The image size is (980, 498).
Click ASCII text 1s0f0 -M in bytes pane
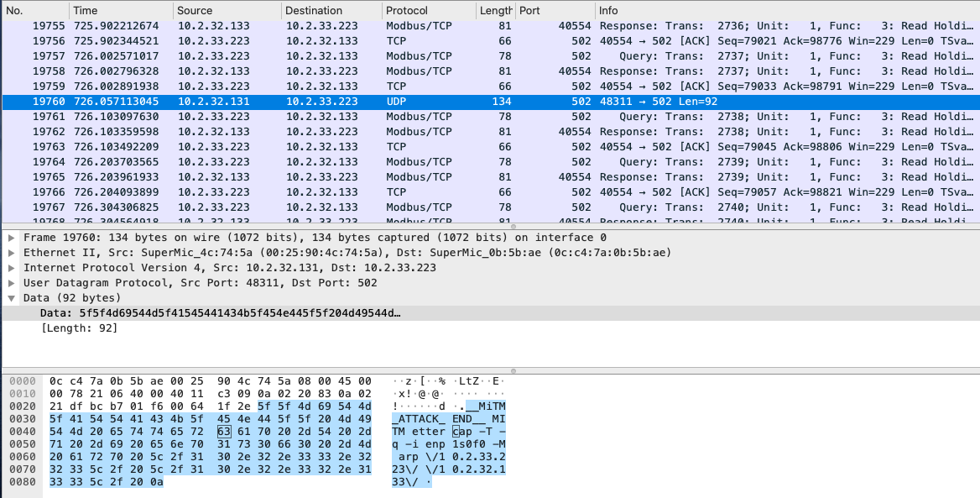(479, 444)
